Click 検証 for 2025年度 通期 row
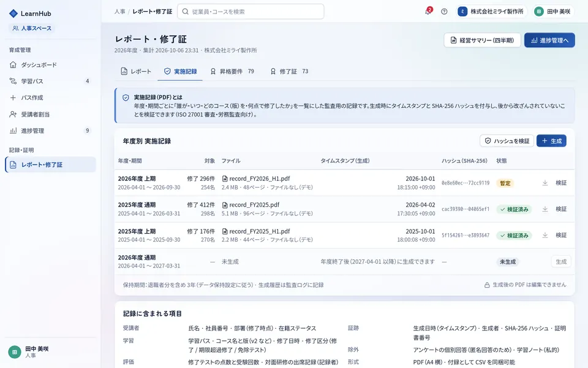Screen dimensions: 588x368 point(561,209)
